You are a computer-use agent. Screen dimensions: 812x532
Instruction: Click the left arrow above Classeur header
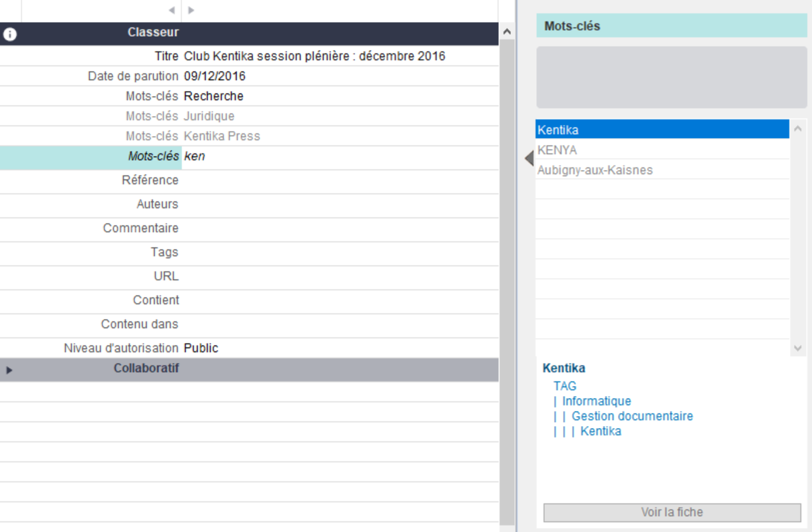(171, 11)
